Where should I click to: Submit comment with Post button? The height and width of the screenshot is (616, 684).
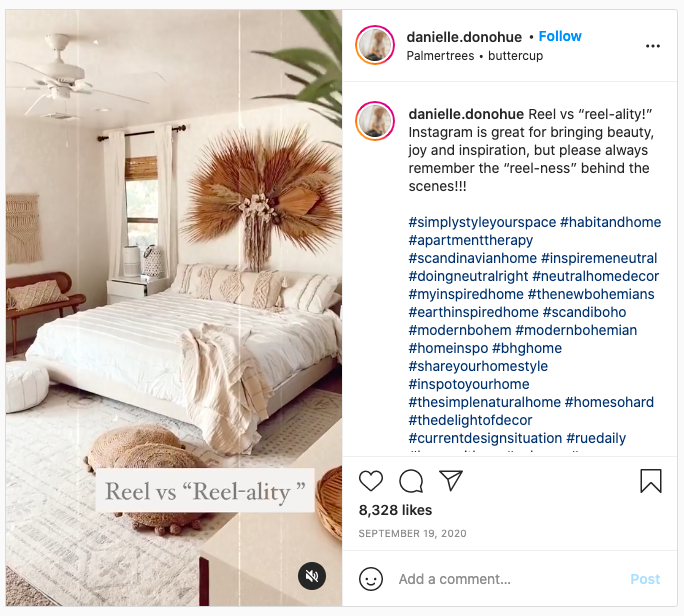(645, 579)
